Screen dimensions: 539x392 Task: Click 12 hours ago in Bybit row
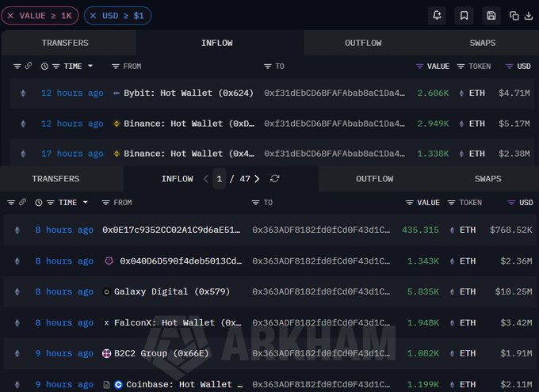tap(72, 93)
